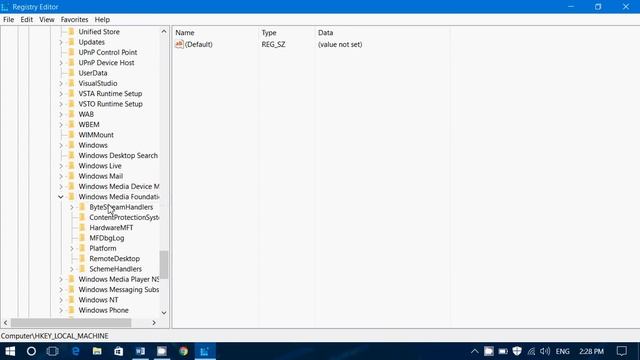Select the REG_SZ type cell
Screen dimensions: 640x360
click(x=273, y=44)
